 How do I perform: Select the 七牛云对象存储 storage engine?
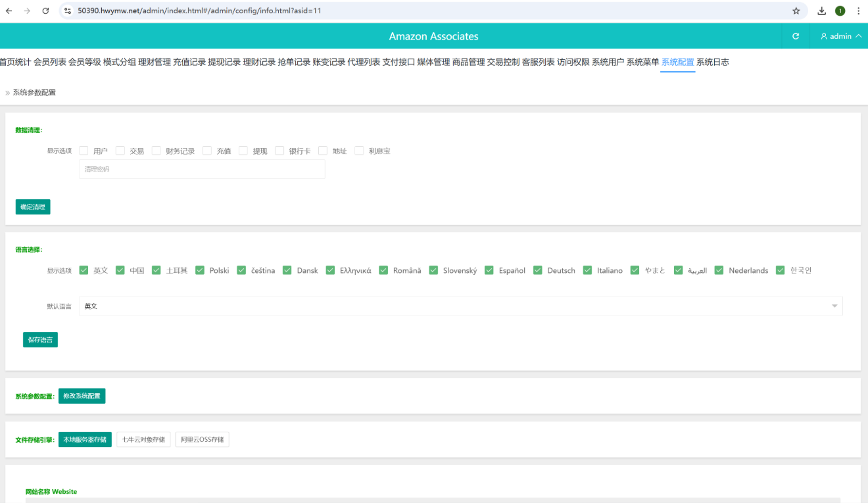pyautogui.click(x=143, y=439)
